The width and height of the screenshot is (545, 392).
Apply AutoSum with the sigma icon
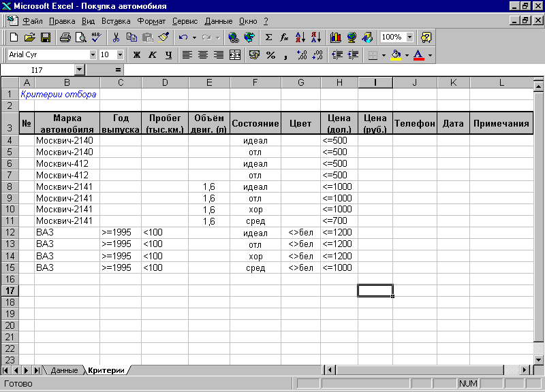268,37
